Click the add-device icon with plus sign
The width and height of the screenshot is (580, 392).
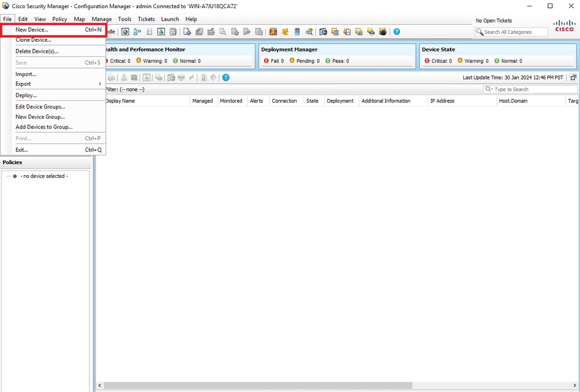pos(187,32)
